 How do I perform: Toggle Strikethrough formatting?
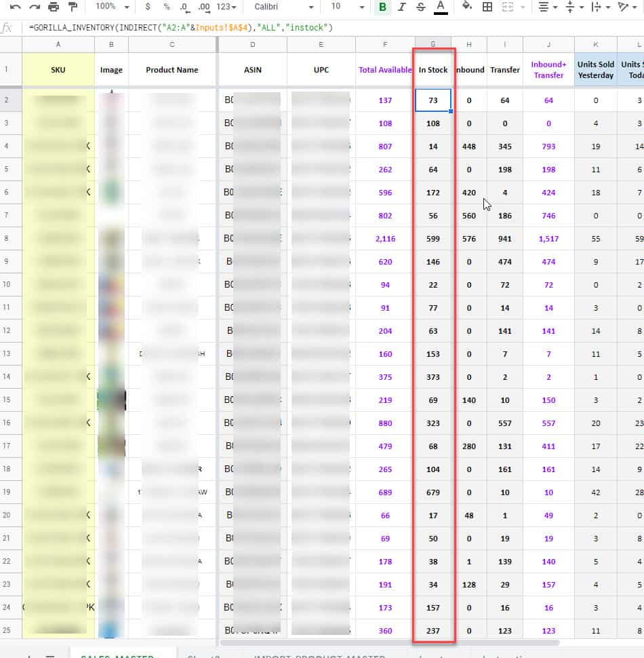coord(421,7)
